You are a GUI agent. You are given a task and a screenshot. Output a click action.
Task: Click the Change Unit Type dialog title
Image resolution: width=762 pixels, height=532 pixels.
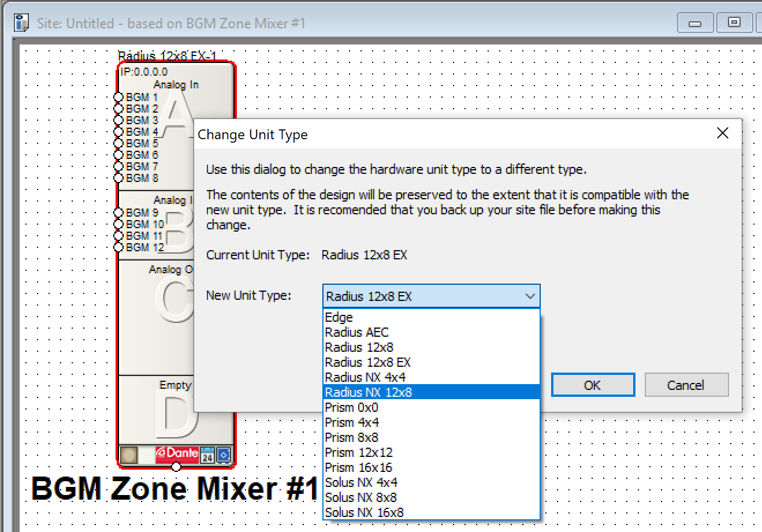click(253, 135)
